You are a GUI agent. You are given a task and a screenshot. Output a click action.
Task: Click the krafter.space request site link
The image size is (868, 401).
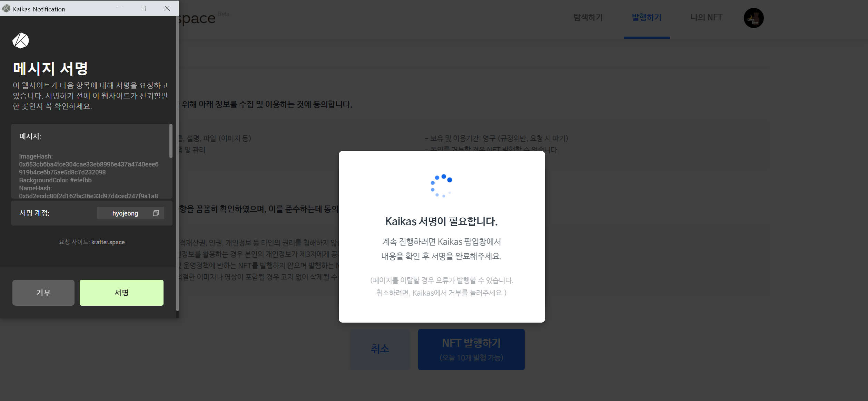click(x=108, y=242)
